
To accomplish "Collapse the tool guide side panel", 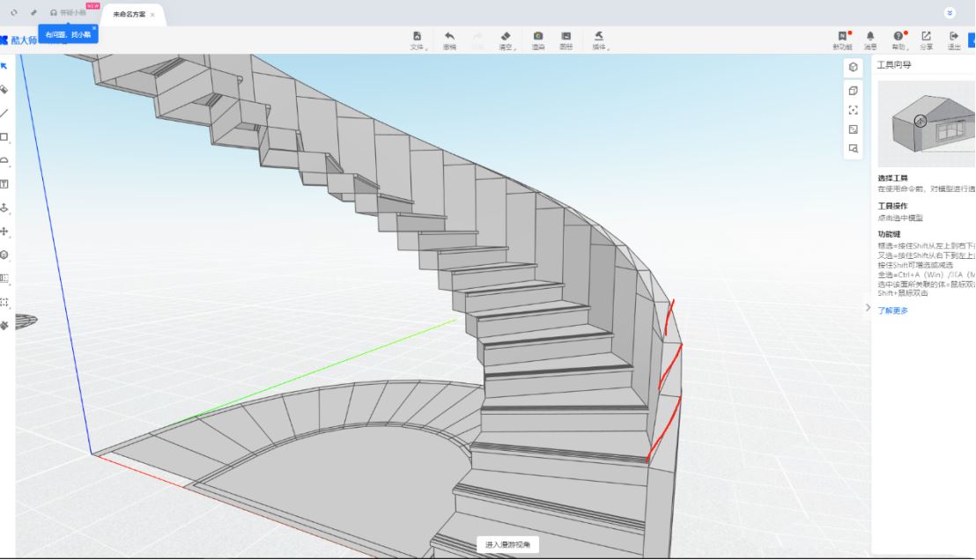I will (868, 307).
